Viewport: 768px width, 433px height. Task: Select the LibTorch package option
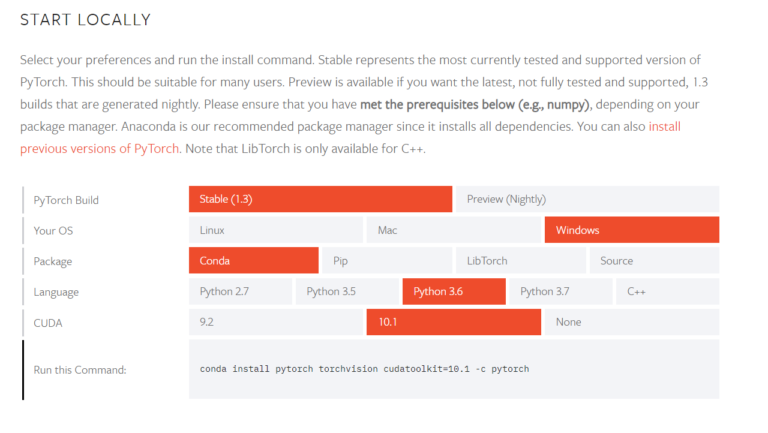(521, 261)
